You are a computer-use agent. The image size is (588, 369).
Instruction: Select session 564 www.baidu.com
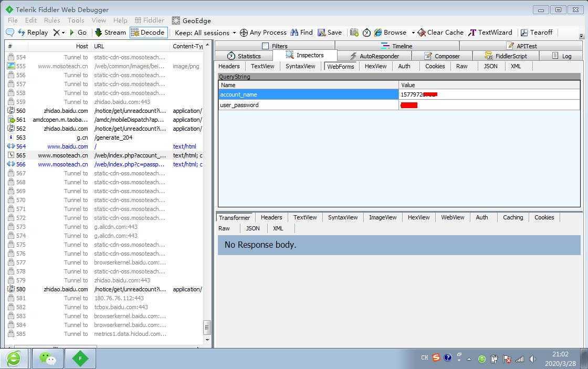[105, 146]
